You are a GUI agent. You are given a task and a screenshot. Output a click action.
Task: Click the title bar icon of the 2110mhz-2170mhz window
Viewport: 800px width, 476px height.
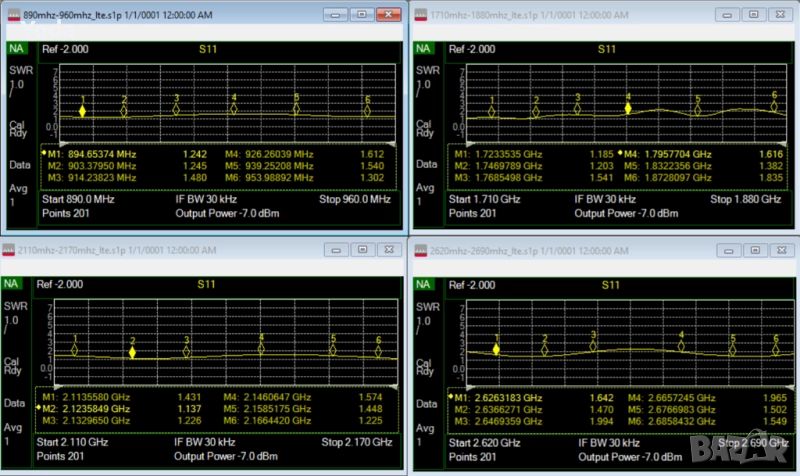11,249
